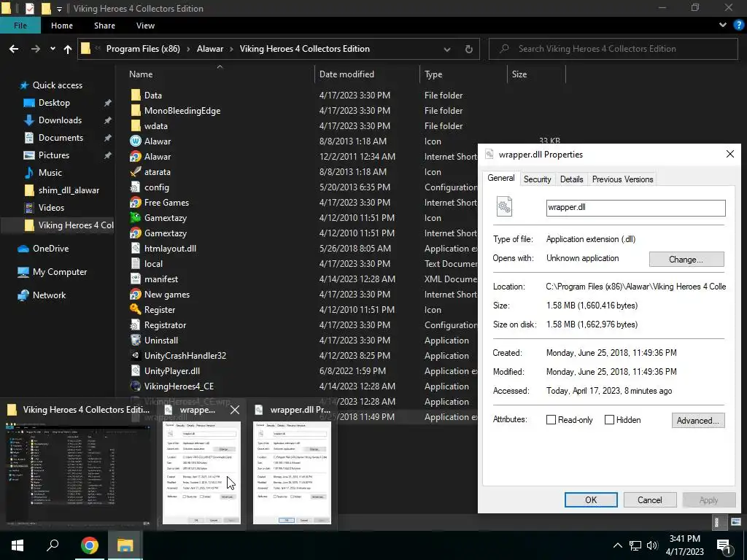Open Google Chrome from taskbar

click(89, 545)
